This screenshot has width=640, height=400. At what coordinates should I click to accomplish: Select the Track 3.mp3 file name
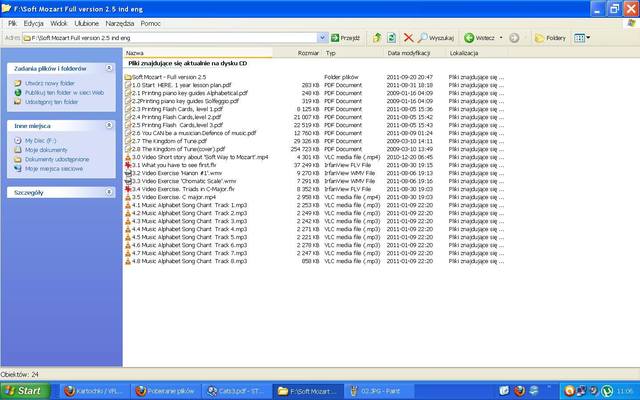[189, 221]
